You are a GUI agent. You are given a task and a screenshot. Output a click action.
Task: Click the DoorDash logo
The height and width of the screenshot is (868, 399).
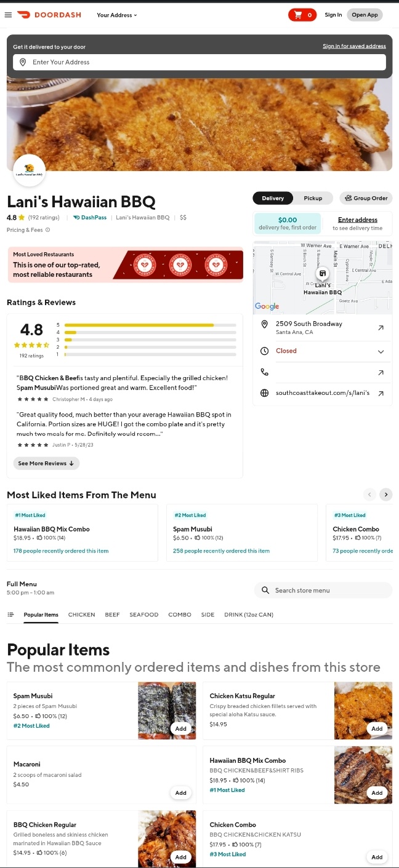pyautogui.click(x=49, y=15)
